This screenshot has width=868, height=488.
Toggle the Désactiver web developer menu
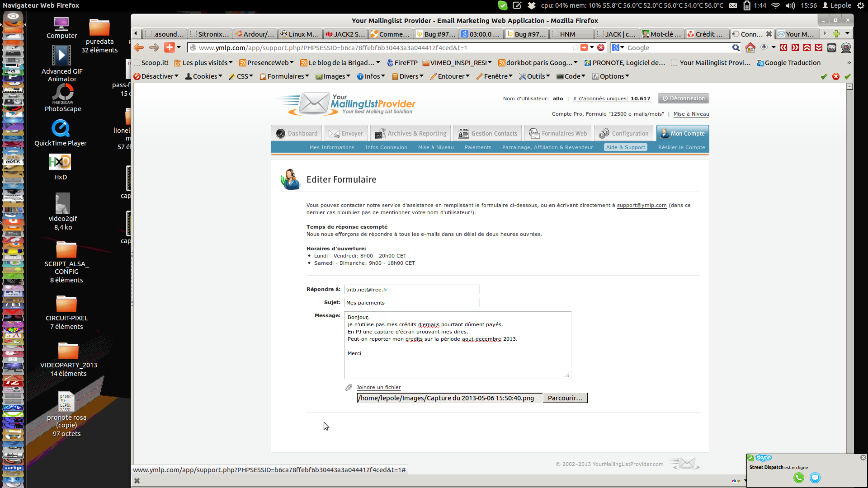(x=156, y=76)
